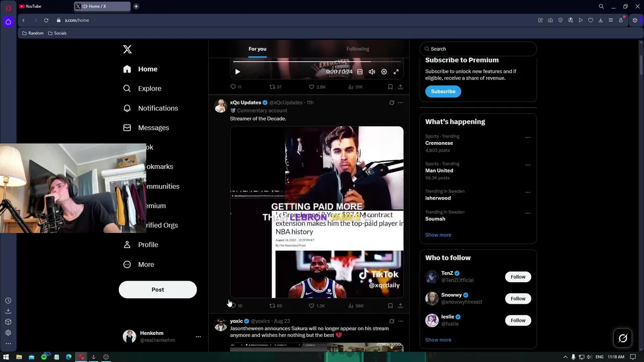The image size is (644, 362).
Task: Open the Cremonese trending topic
Action: (x=439, y=143)
